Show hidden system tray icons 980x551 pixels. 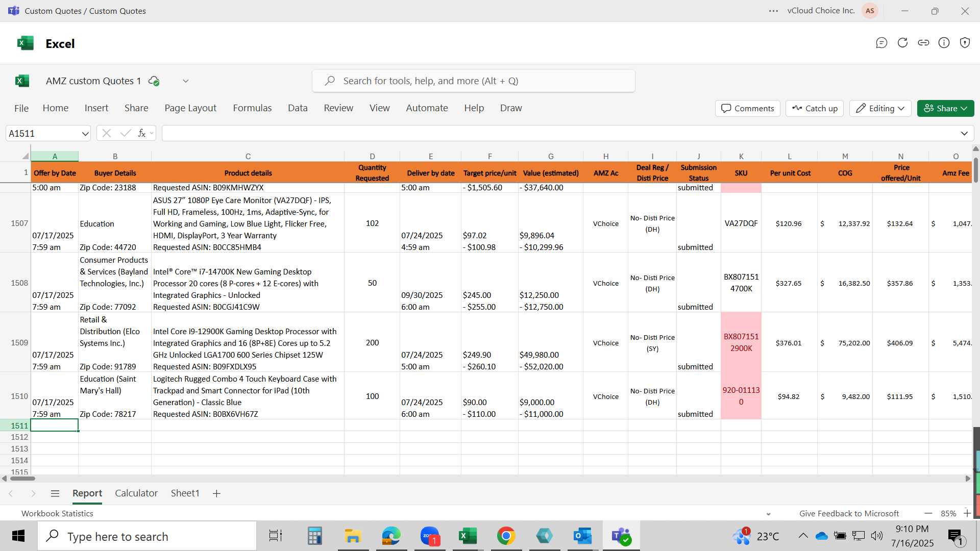(x=803, y=536)
